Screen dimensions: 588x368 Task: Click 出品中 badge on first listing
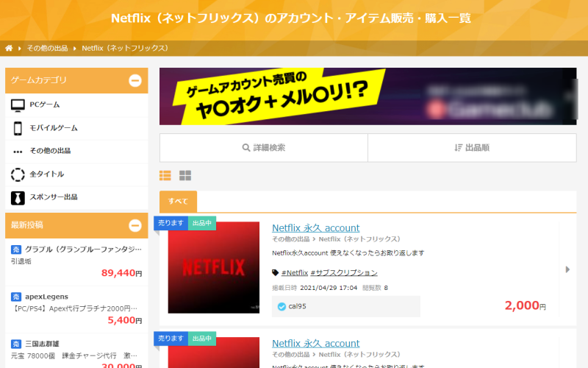pos(201,223)
